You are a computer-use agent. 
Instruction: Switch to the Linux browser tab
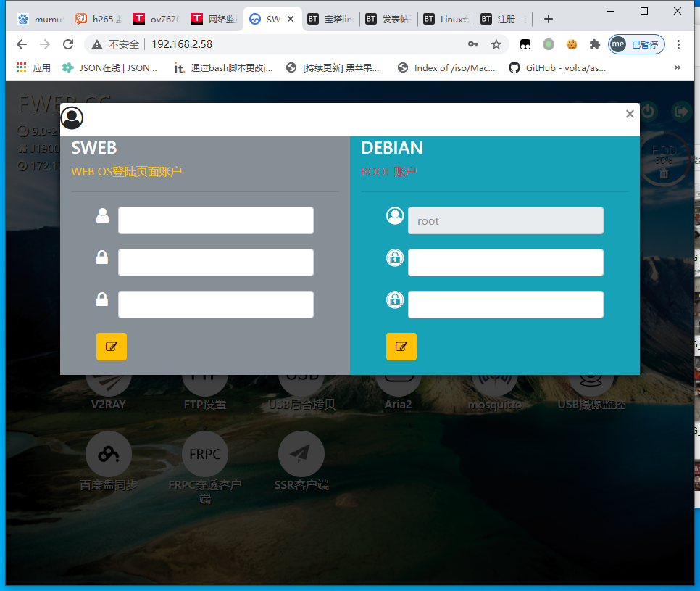(446, 19)
